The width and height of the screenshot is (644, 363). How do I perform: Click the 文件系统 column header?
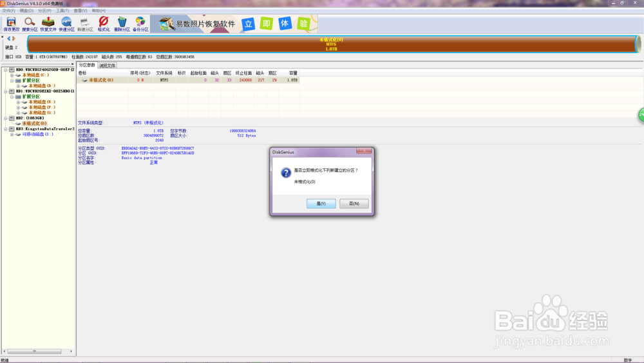click(164, 73)
